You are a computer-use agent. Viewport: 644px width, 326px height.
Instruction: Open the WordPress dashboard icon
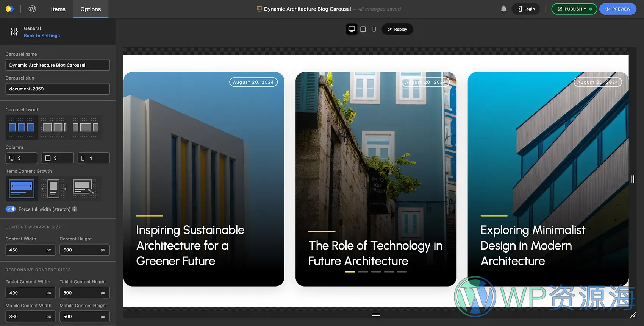[x=32, y=9]
